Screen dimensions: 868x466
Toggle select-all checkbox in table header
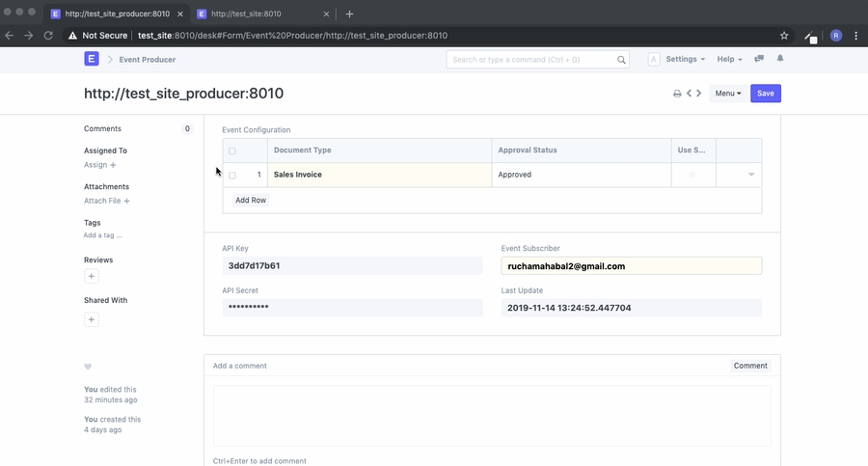coord(232,151)
